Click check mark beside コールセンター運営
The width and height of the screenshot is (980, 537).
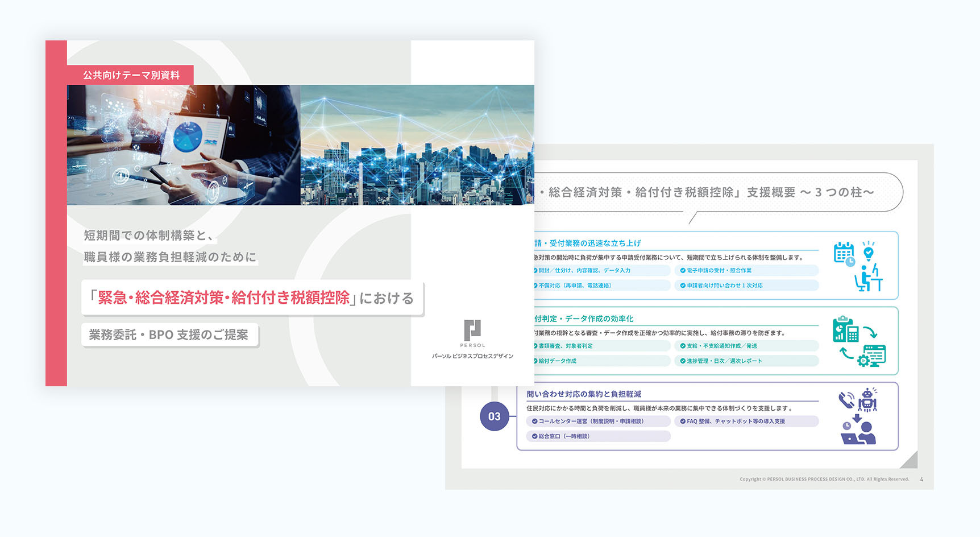click(x=534, y=422)
